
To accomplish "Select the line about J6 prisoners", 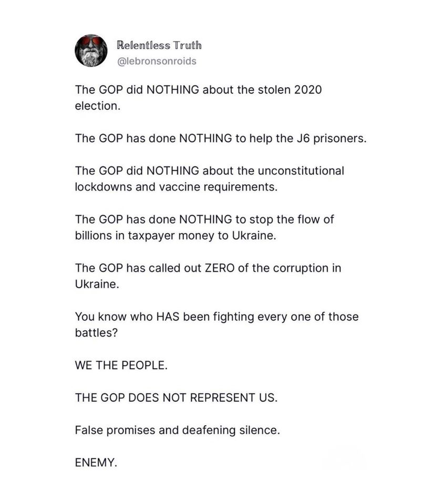I will click(x=220, y=139).
